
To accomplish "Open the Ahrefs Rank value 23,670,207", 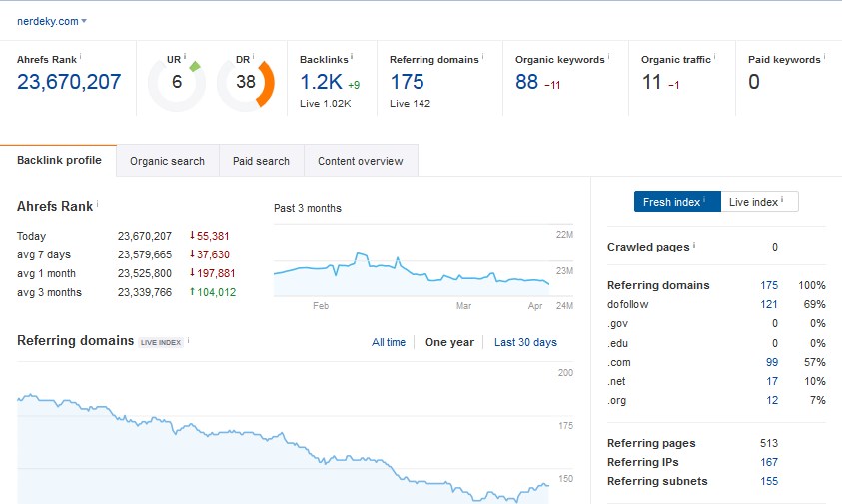I will pyautogui.click(x=69, y=82).
